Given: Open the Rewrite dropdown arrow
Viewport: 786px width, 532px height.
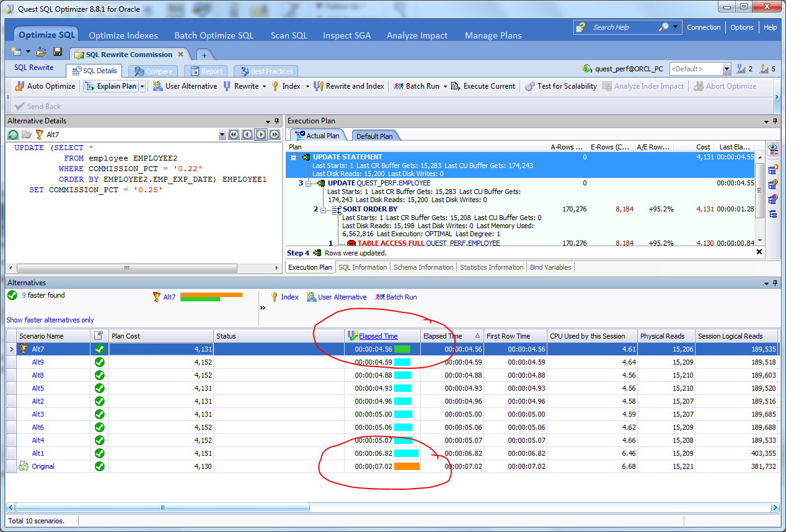Looking at the screenshot, I should [x=264, y=86].
